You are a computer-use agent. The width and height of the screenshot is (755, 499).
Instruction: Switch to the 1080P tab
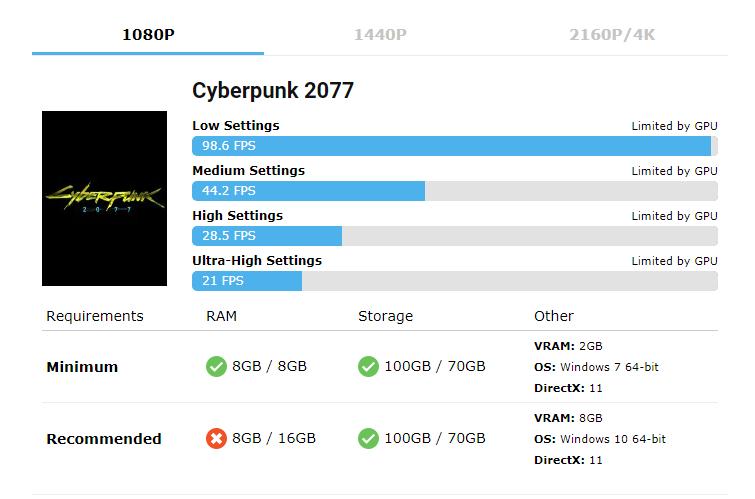click(x=148, y=35)
